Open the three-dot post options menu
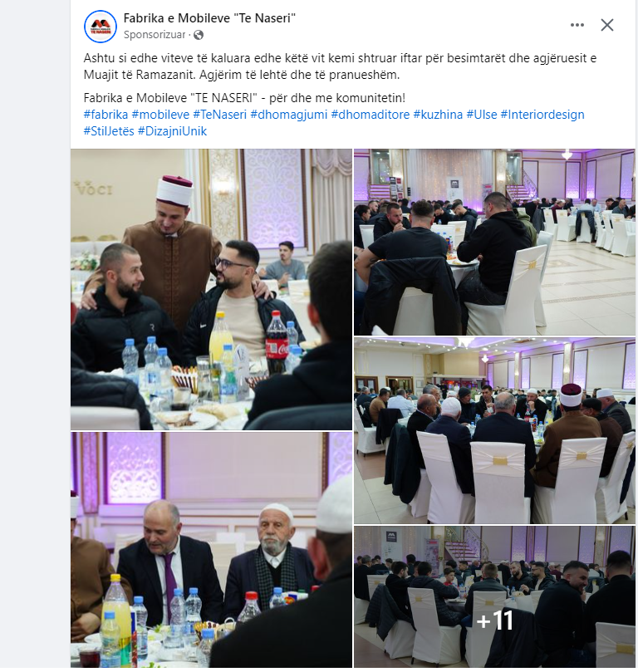 [x=577, y=25]
